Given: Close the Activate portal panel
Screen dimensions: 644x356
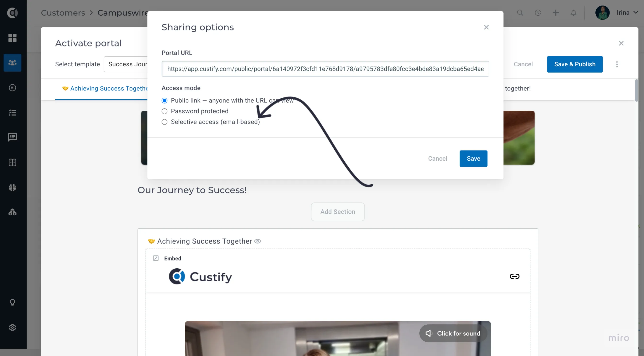Looking at the screenshot, I should point(621,43).
